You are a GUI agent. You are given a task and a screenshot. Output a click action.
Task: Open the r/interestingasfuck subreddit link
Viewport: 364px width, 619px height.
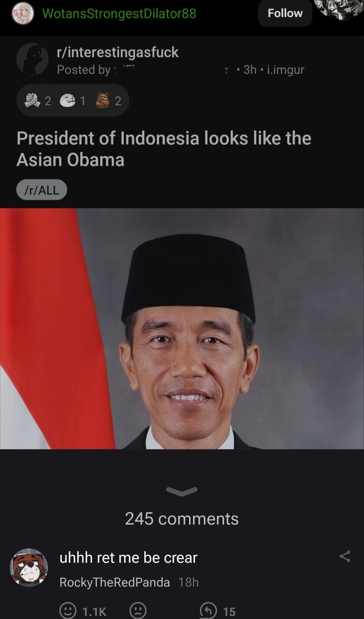pyautogui.click(x=118, y=52)
